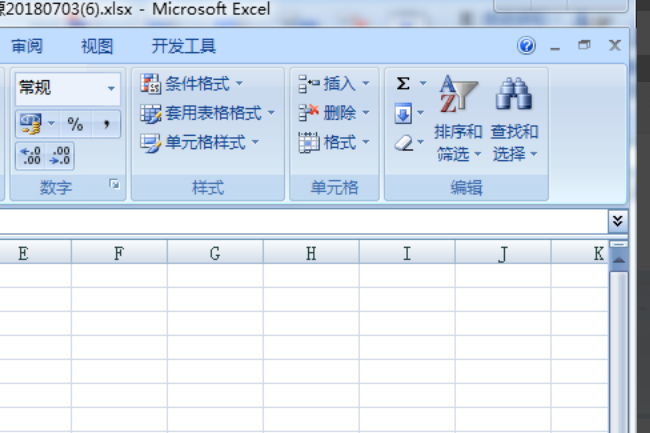This screenshot has width=650, height=433.
Task: Expand the formula bar chevron
Action: point(618,221)
